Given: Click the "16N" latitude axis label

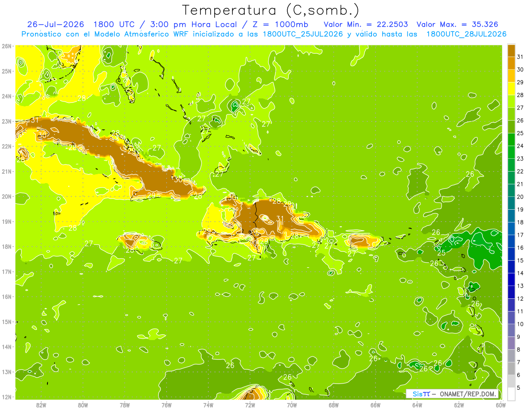Looking at the screenshot, I should [7, 297].
